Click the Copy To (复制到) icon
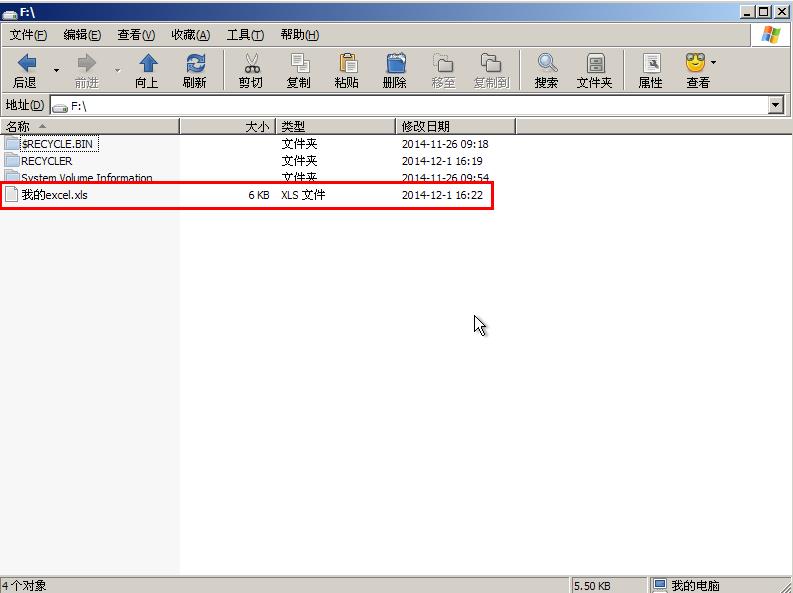Image resolution: width=793 pixels, height=593 pixels. (491, 63)
